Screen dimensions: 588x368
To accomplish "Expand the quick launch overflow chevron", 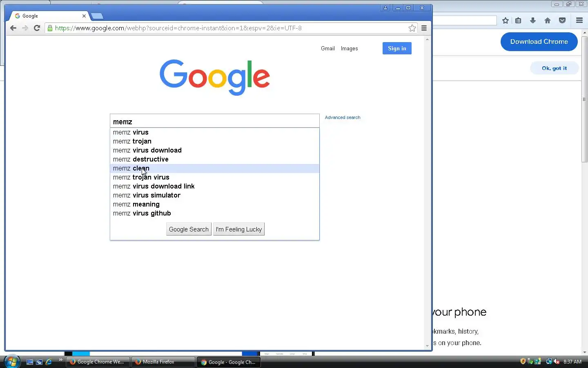I will coord(61,360).
